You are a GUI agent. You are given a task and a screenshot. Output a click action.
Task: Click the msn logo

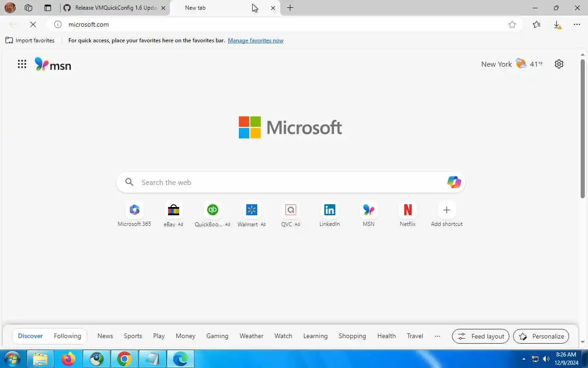click(x=53, y=64)
